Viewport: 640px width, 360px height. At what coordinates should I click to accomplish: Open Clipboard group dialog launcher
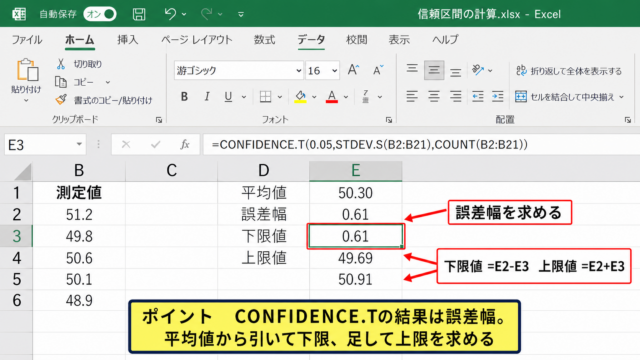tap(159, 120)
